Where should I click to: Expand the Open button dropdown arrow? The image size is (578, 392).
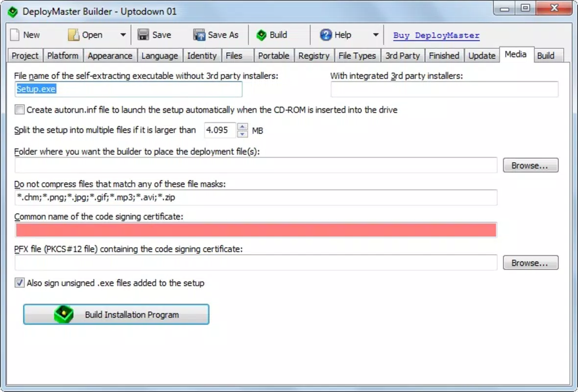[123, 35]
